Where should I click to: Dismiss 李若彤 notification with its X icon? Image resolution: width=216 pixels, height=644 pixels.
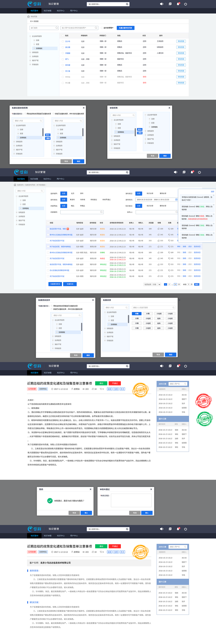coord(214,195)
